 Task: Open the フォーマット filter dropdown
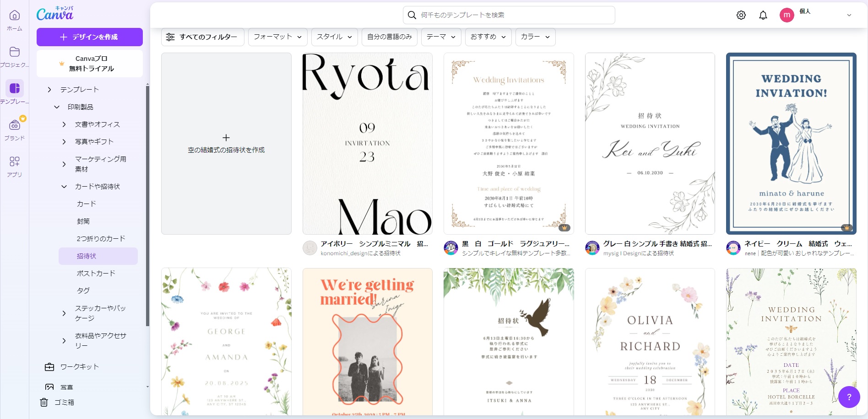[x=277, y=37]
